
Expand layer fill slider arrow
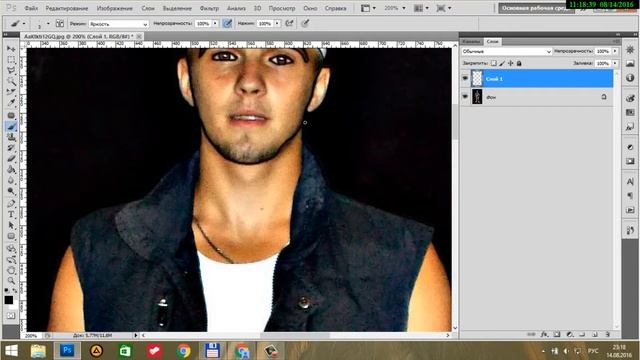[615, 63]
